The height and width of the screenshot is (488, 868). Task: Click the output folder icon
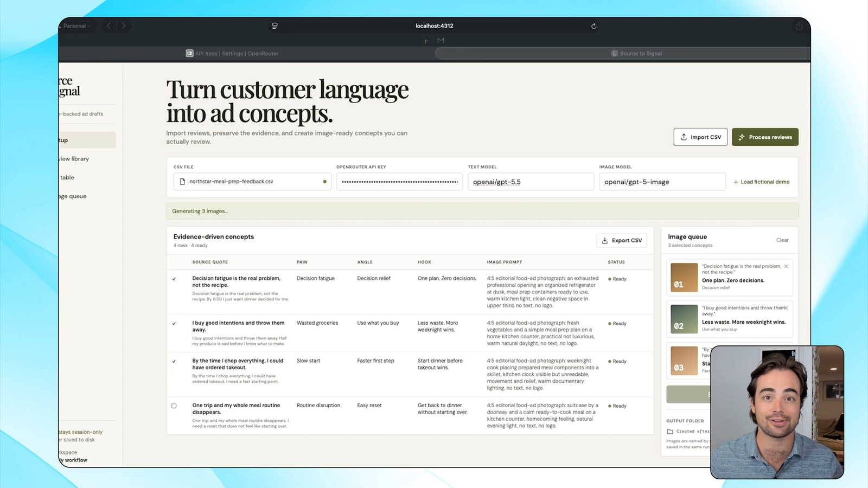pos(670,432)
